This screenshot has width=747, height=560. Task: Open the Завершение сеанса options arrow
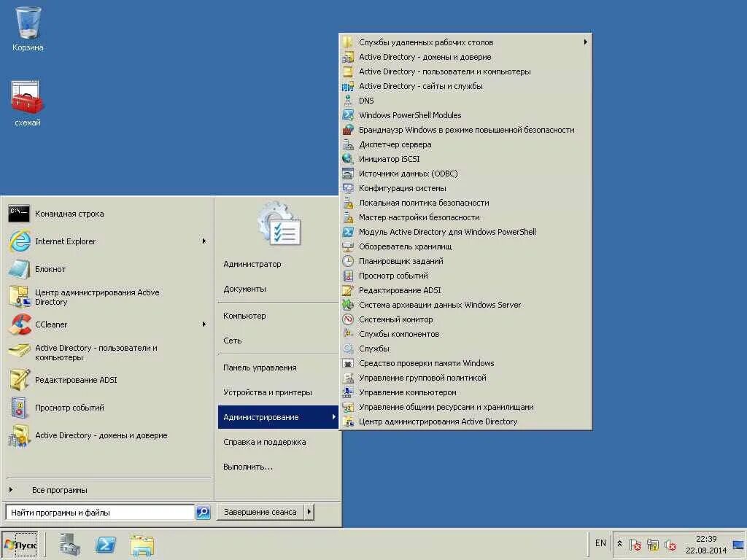click(309, 512)
